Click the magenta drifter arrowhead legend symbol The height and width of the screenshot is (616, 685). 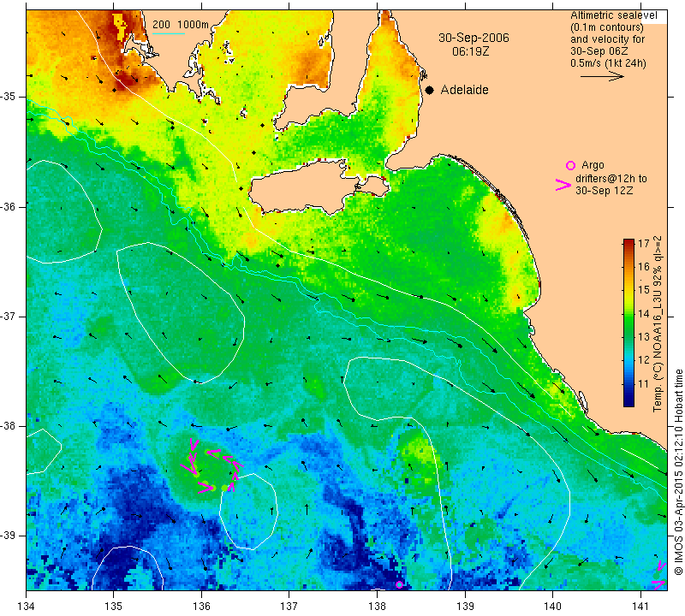563,185
